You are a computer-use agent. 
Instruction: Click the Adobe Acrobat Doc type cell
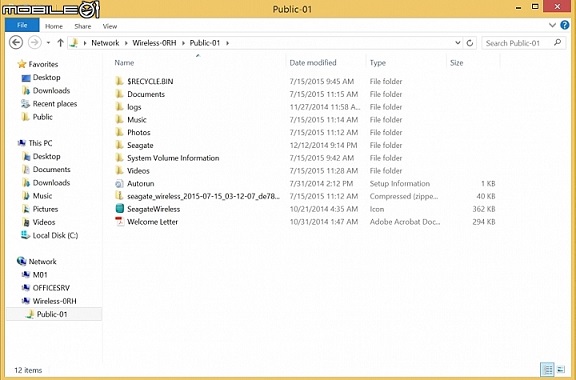tap(404, 222)
